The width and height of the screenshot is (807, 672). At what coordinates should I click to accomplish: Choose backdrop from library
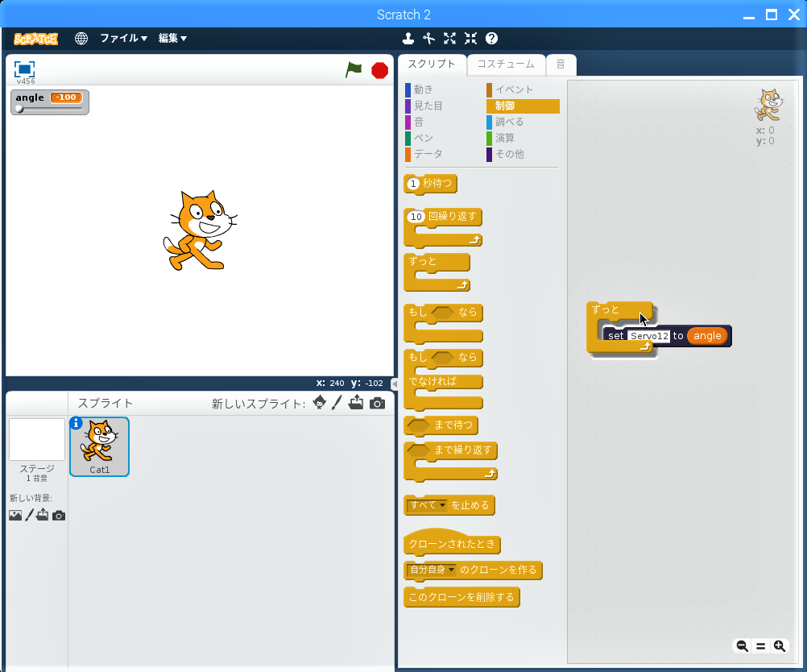click(x=15, y=515)
